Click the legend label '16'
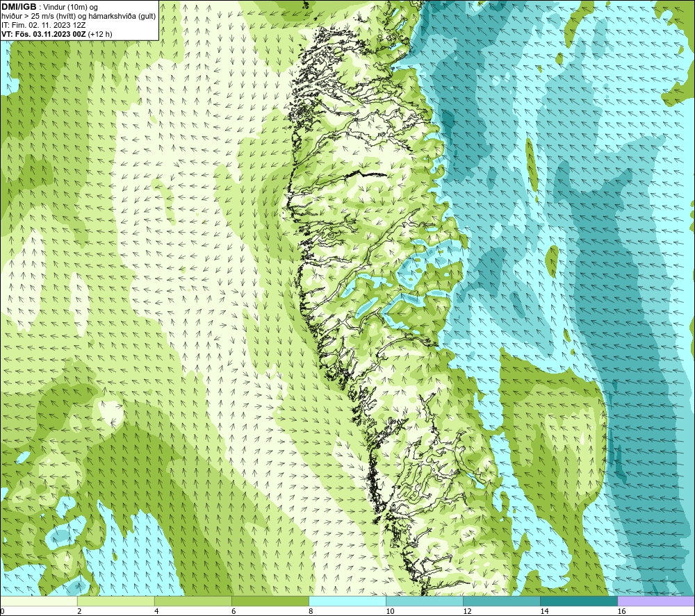The image size is (695, 616). [x=621, y=612]
